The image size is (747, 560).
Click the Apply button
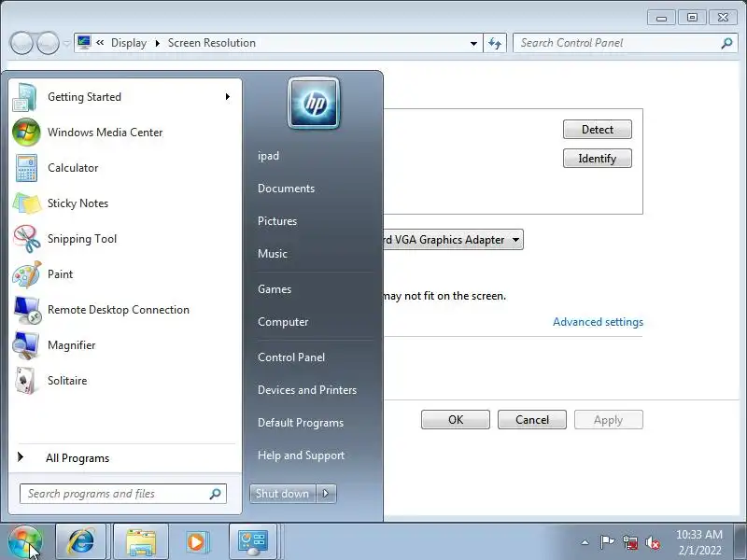(609, 419)
